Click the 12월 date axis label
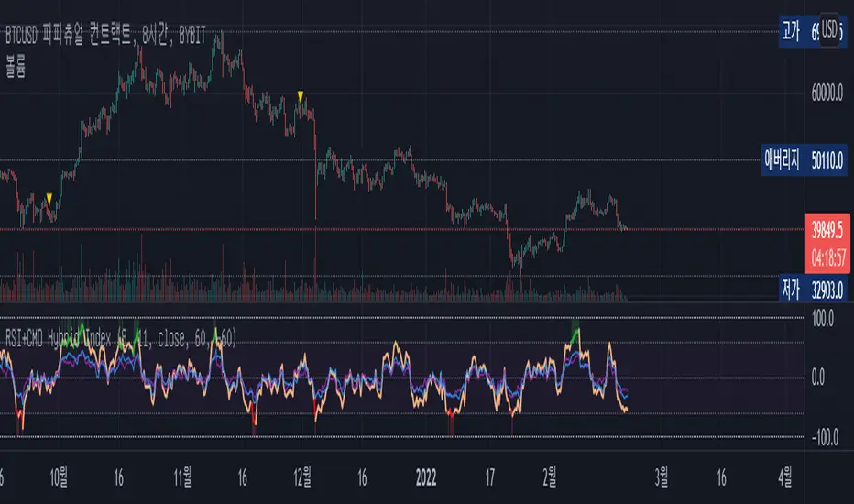This screenshot has height=504, width=854. pyautogui.click(x=301, y=477)
